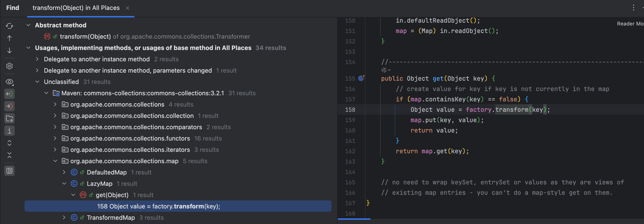Click Maven library folder icon

56,93
